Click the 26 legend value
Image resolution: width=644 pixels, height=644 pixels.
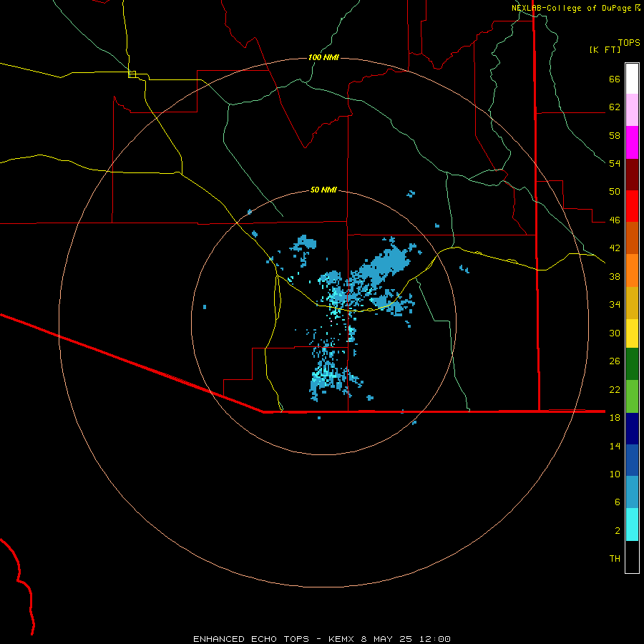[615, 361]
